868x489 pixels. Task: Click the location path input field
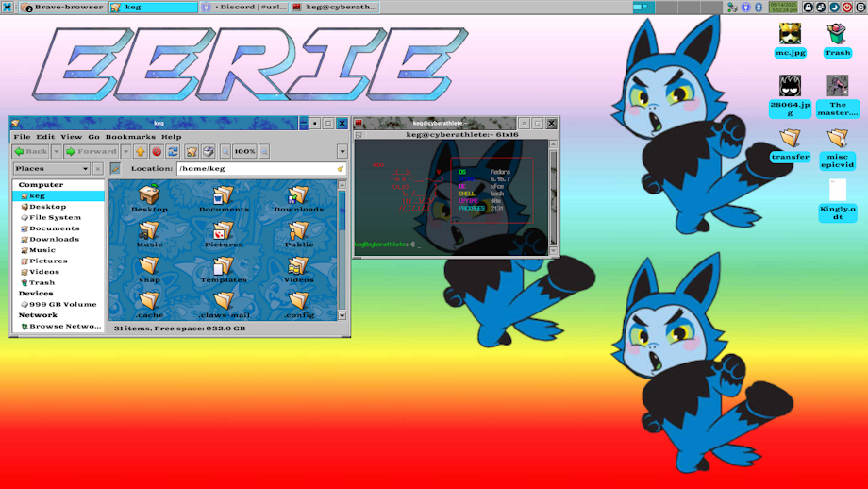tap(255, 169)
